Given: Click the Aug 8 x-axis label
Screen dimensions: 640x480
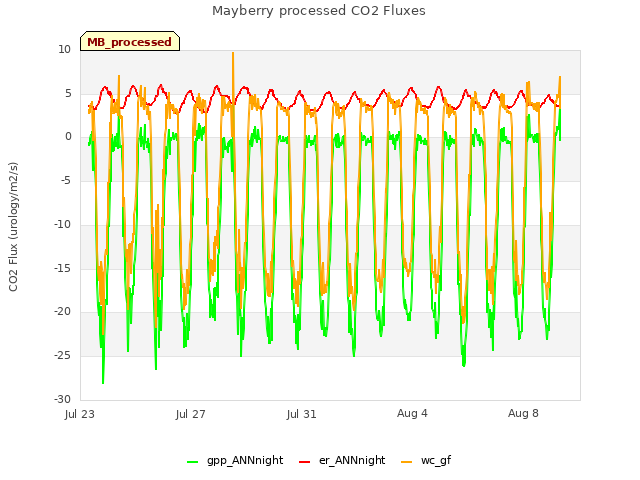Looking at the screenshot, I should [523, 413].
